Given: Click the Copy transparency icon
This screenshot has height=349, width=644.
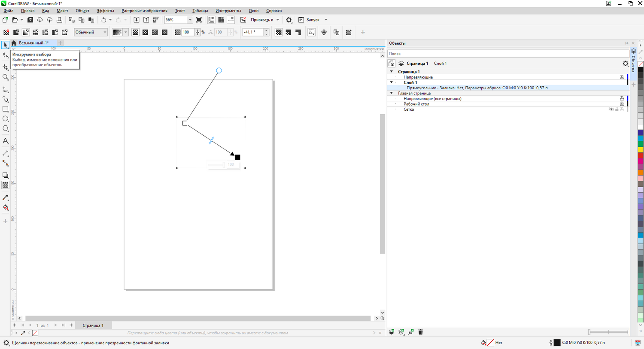Looking at the screenshot, I should coord(336,32).
